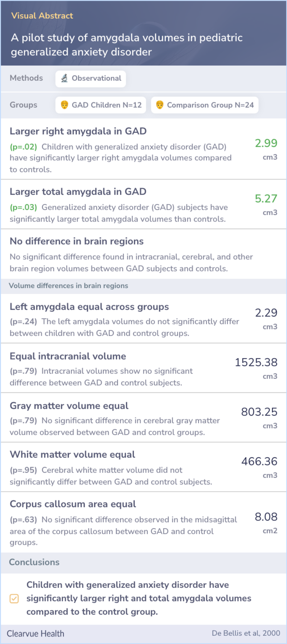Click the Conclusions section header
The height and width of the screenshot is (644, 287).
coord(34,562)
